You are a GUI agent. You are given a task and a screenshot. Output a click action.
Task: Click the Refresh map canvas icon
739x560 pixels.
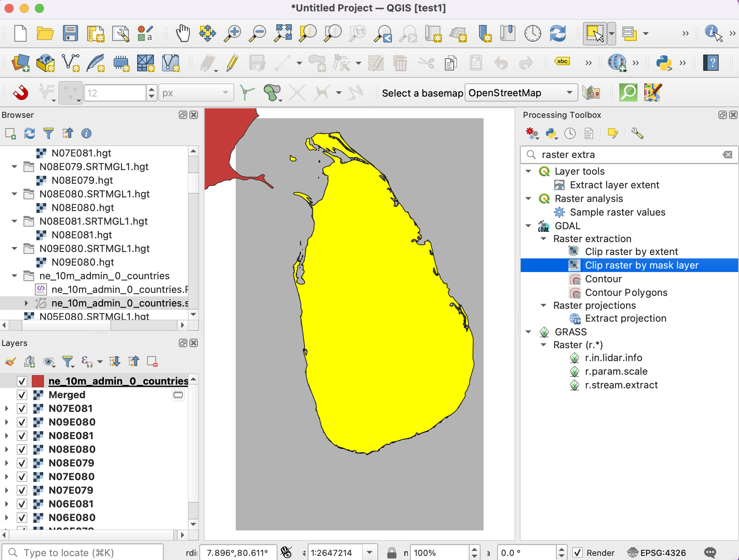557,33
